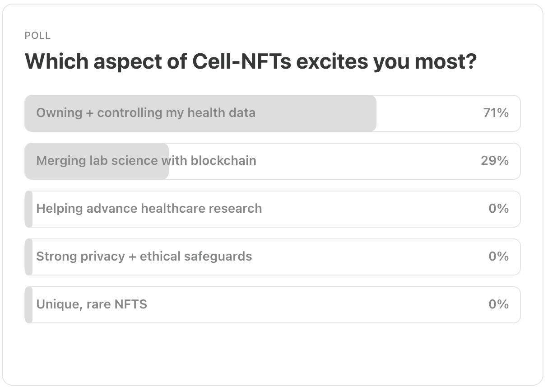
Task: Click the 71% result percentage
Action: coord(496,113)
